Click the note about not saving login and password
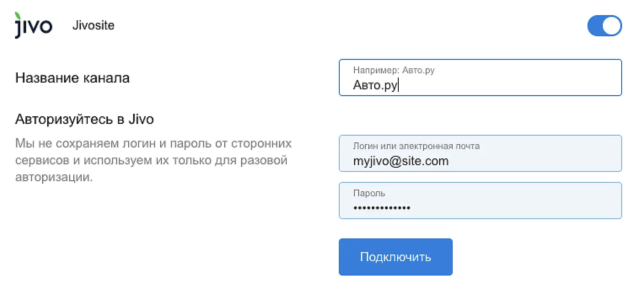The height and width of the screenshot is (289, 644). 153,160
